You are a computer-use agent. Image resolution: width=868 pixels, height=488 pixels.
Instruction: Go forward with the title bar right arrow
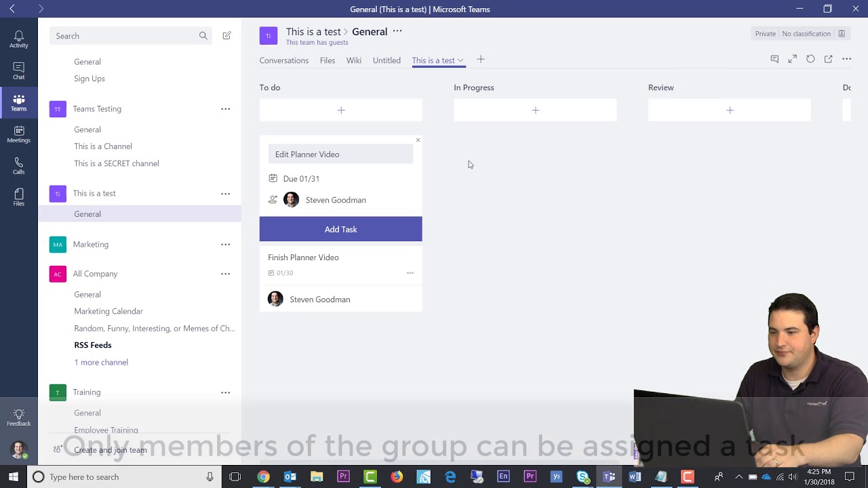[x=41, y=9]
